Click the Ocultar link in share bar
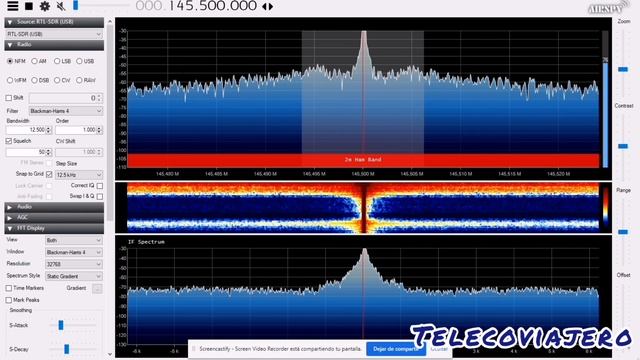The height and width of the screenshot is (360, 640). point(439,349)
